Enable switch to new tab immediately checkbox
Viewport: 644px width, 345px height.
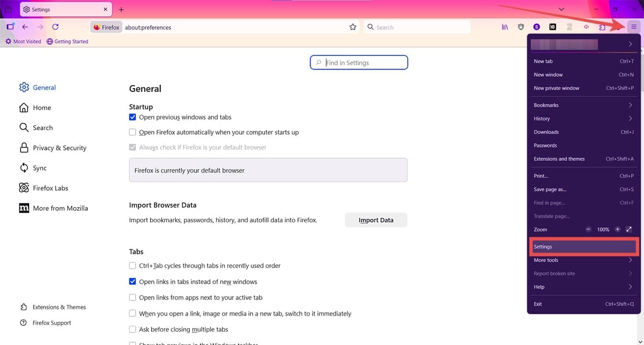click(x=133, y=314)
